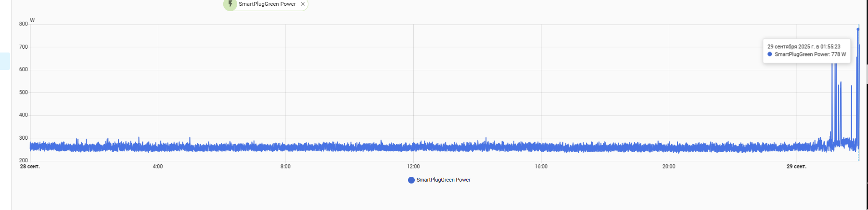Click the '12:00' x-axis label

tap(413, 167)
